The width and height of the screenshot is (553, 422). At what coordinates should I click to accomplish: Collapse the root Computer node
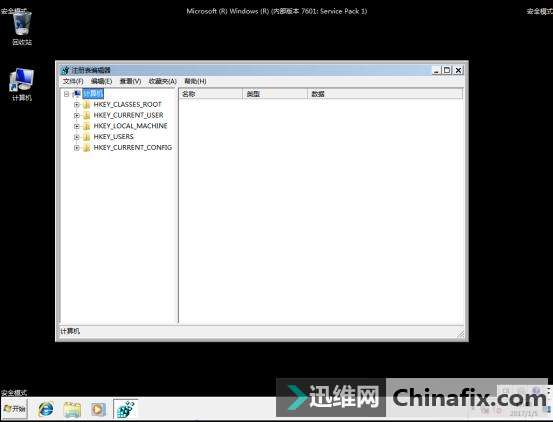coord(66,94)
